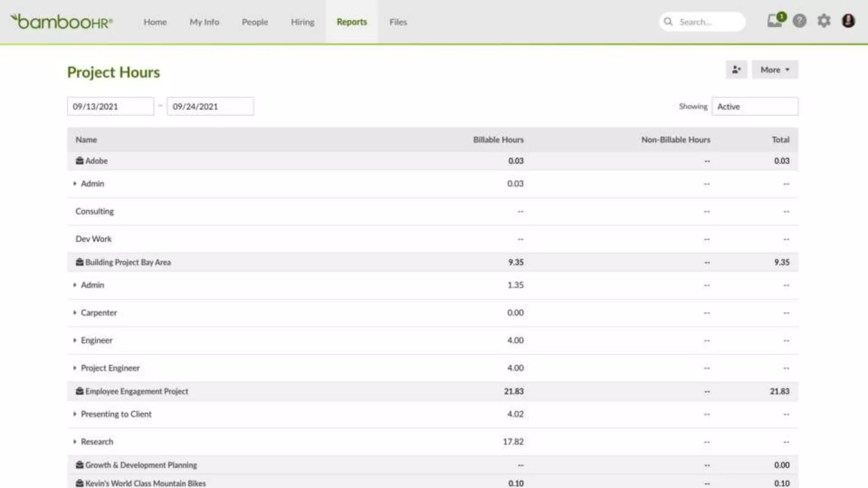868x488 pixels.
Task: Open the user profile avatar
Action: coord(848,21)
